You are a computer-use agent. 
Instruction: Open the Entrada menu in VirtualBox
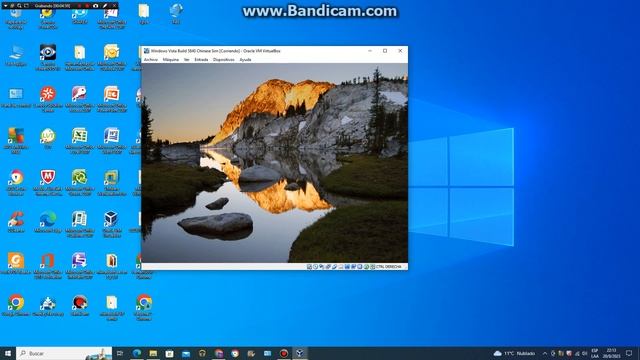(x=201, y=60)
